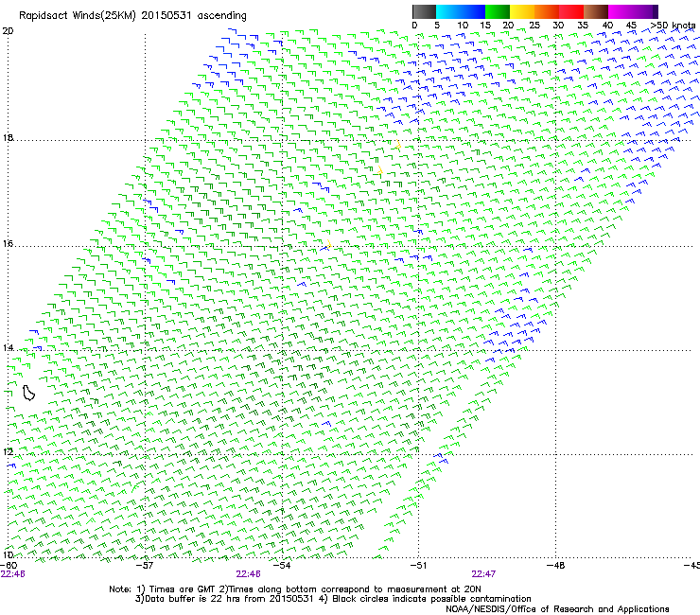Click the latitude label '18' on left axis
The width and height of the screenshot is (700, 615).
click(x=8, y=137)
